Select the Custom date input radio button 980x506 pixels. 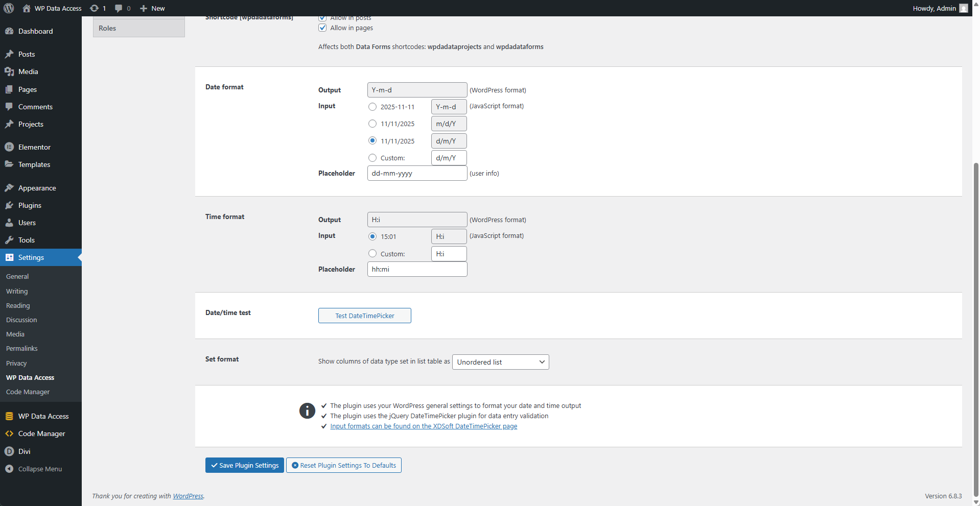point(372,158)
